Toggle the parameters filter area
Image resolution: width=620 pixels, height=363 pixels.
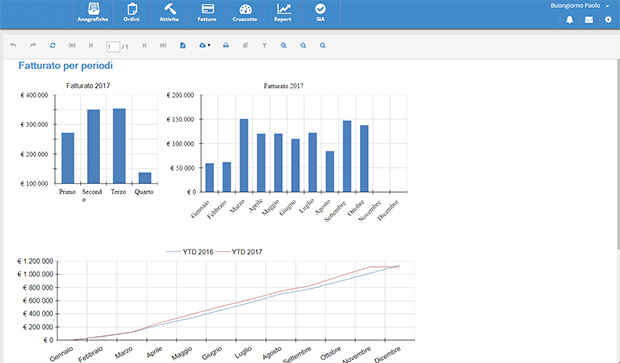pyautogui.click(x=265, y=45)
